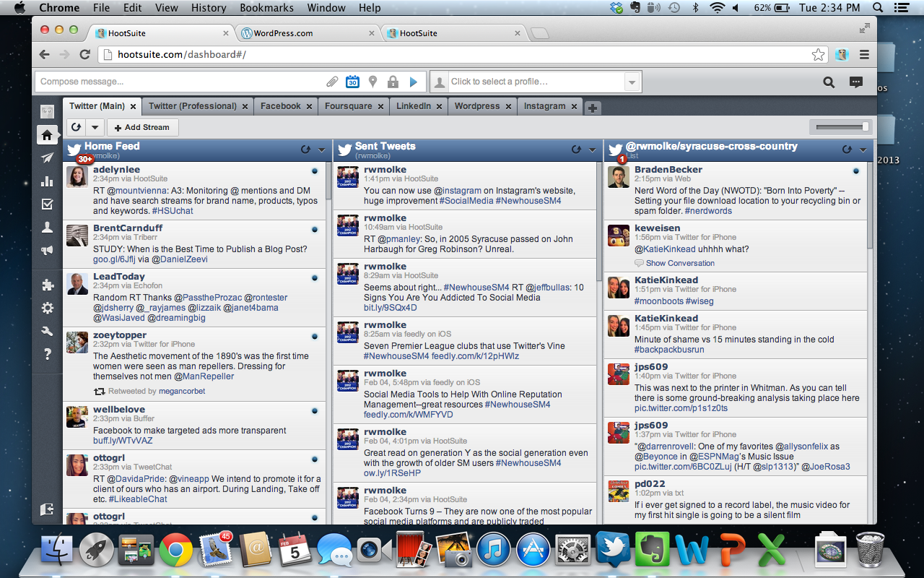Click the user avatar atop the sidebar
This screenshot has width=924, height=578.
pyautogui.click(x=47, y=112)
